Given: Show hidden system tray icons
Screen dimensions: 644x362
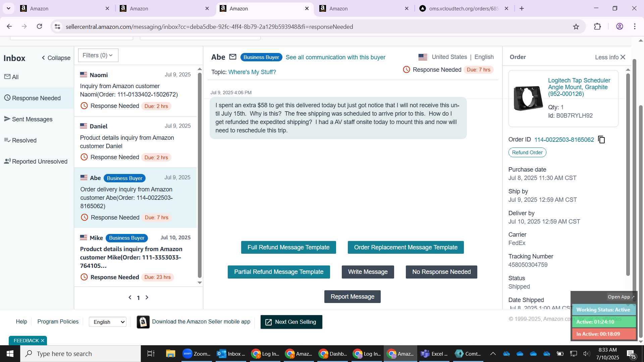Looking at the screenshot, I should pyautogui.click(x=493, y=354).
